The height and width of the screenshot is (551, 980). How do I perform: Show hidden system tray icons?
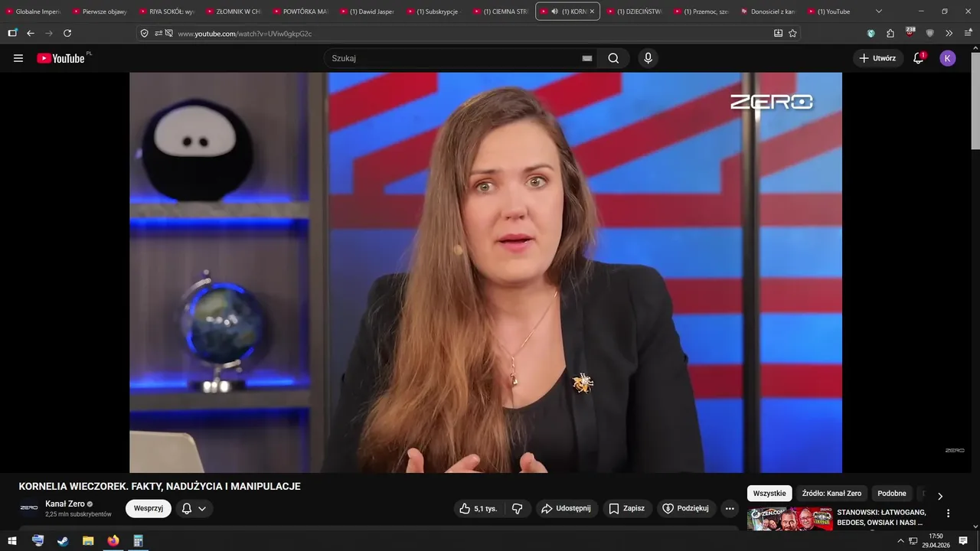900,541
